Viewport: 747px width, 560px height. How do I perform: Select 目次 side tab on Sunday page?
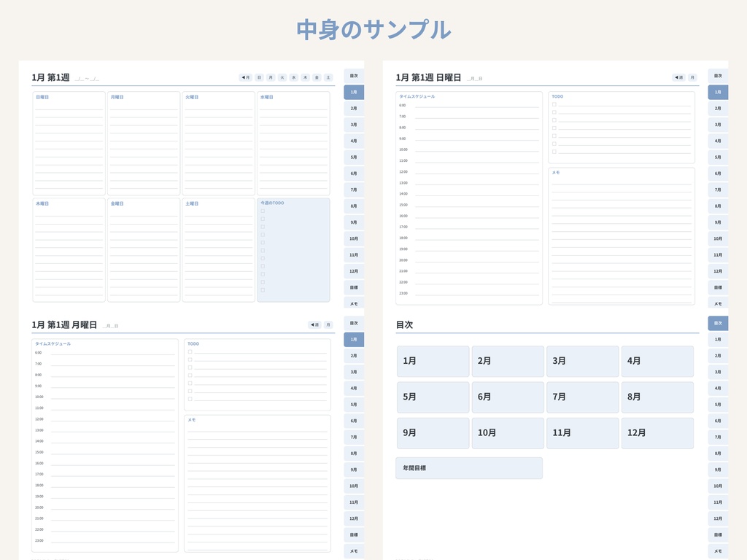tap(718, 76)
